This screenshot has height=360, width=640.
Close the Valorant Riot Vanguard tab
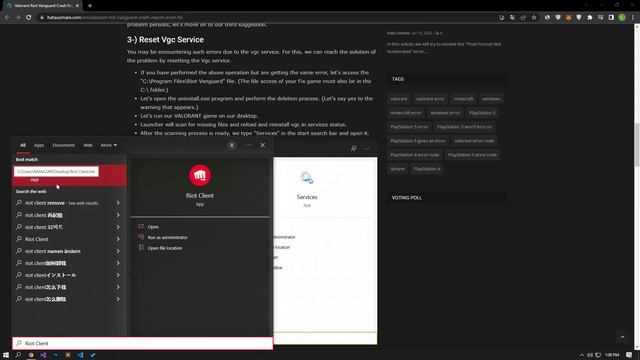click(x=78, y=6)
